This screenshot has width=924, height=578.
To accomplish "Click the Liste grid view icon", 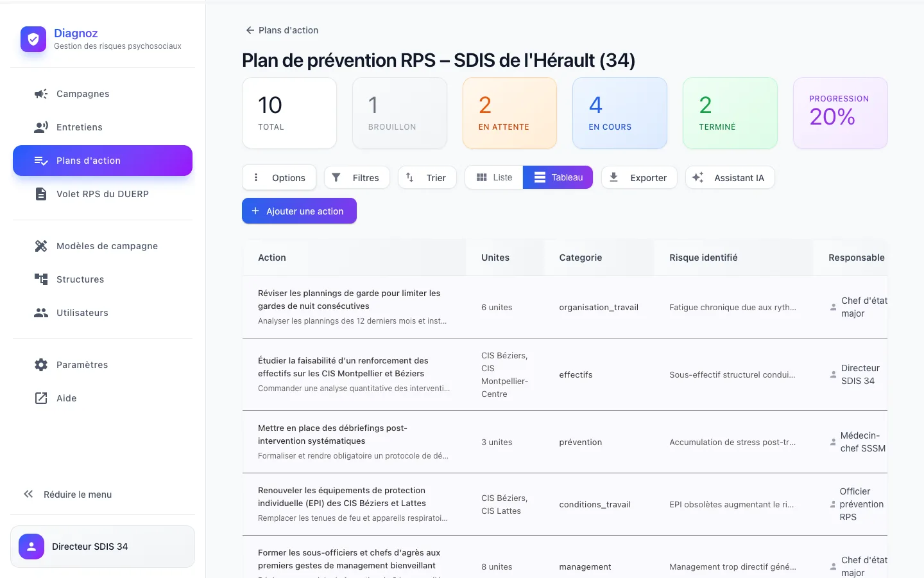I will 482,177.
